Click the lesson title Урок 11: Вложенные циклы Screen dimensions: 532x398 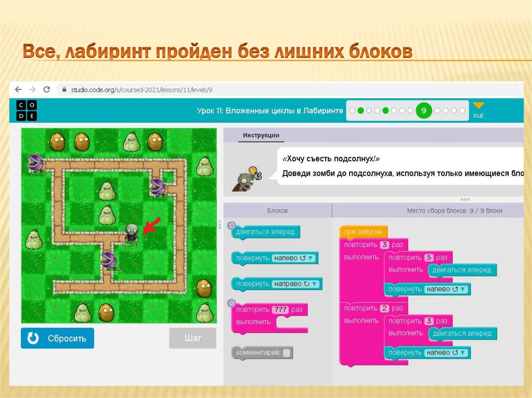(270, 111)
